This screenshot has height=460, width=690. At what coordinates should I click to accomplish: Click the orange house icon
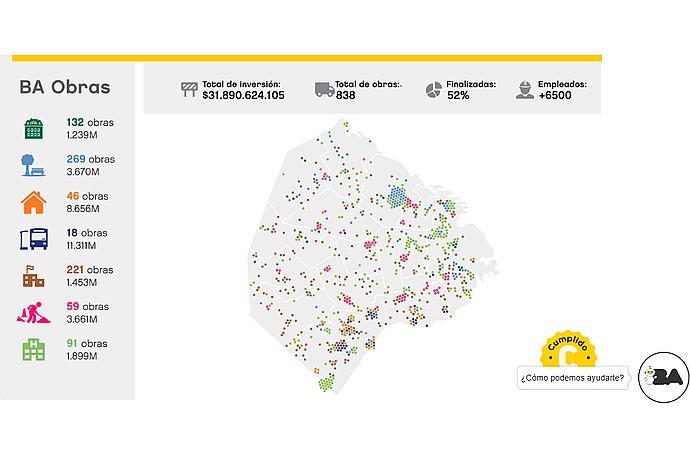click(33, 202)
